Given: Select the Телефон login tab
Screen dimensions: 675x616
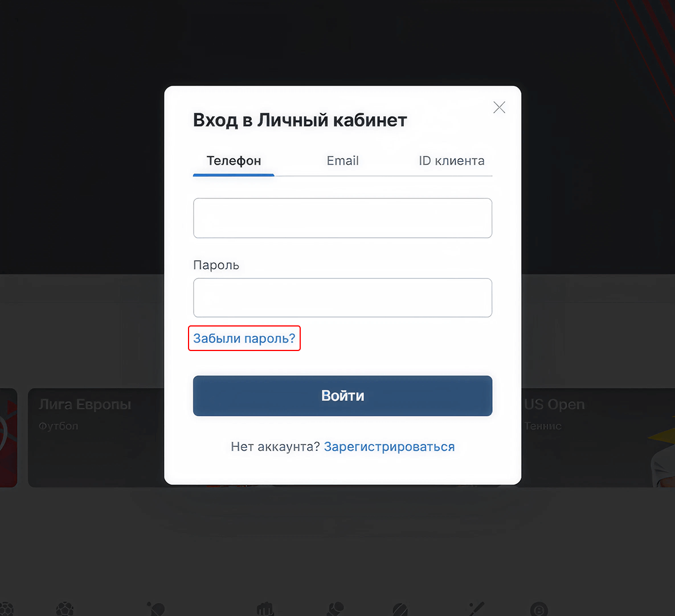Looking at the screenshot, I should pyautogui.click(x=234, y=161).
